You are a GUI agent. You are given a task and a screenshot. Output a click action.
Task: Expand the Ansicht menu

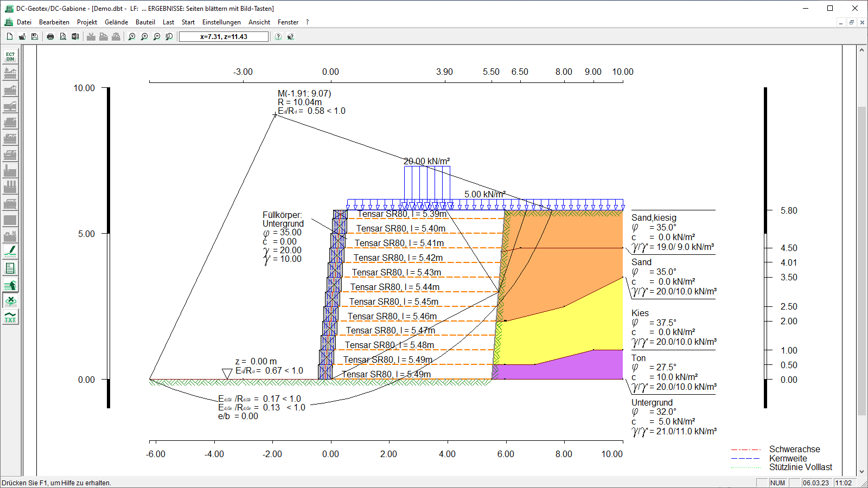point(259,22)
